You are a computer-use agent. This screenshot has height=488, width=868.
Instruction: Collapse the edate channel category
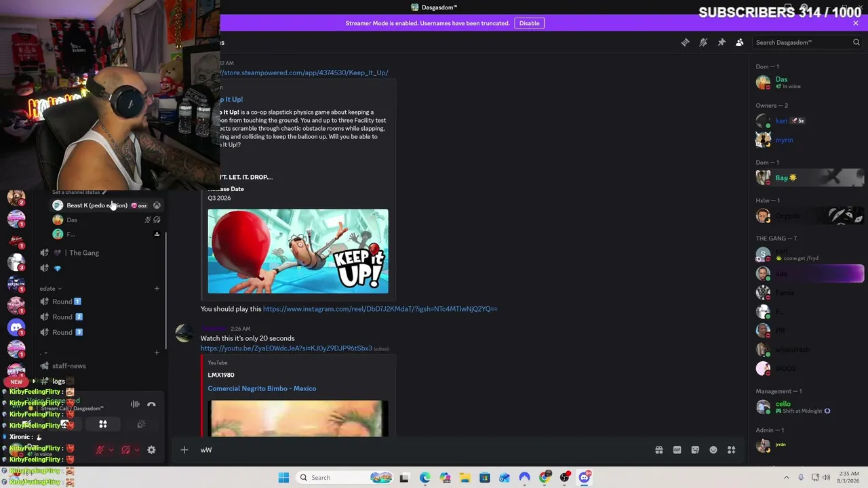[x=50, y=289]
